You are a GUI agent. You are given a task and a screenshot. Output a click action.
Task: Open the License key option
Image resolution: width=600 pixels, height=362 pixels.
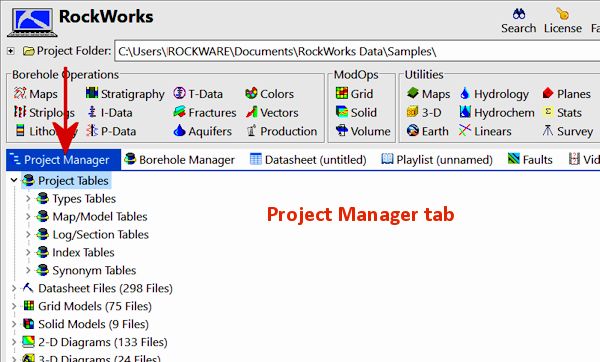(x=562, y=21)
